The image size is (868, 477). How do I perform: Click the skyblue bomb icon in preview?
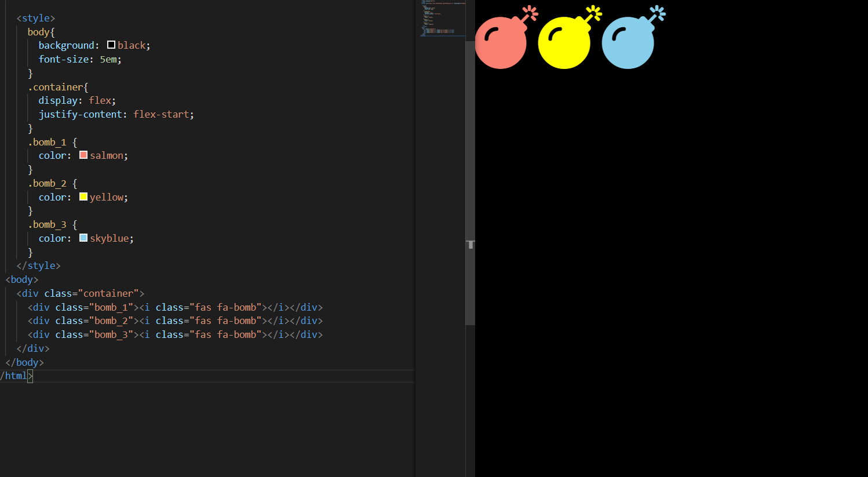point(634,38)
